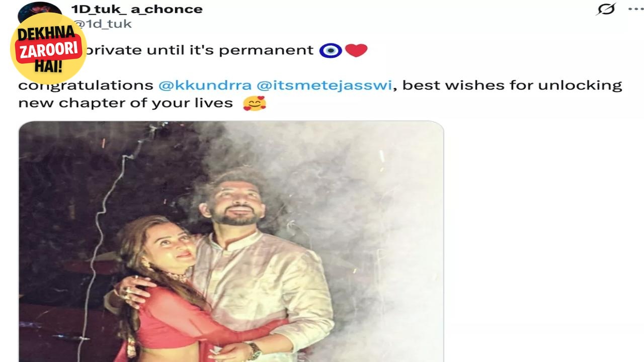The width and height of the screenshot is (644, 362).
Task: Click the evil eye emoji
Action: point(331,50)
